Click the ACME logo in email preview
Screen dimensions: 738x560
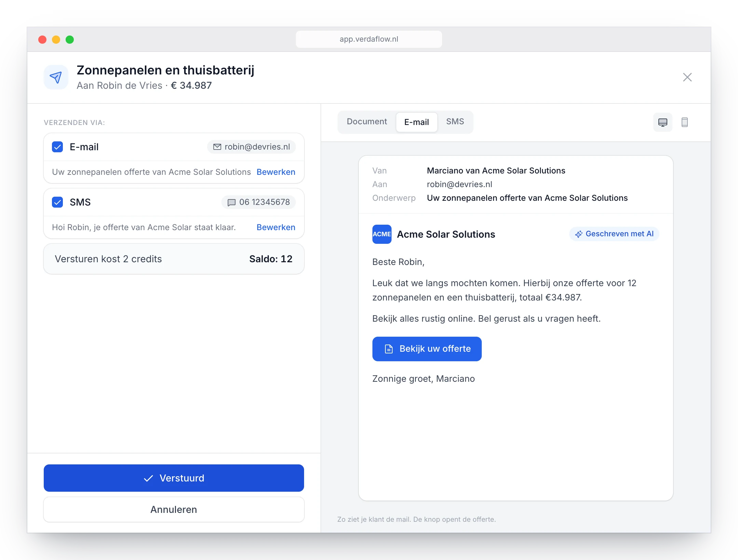click(382, 234)
